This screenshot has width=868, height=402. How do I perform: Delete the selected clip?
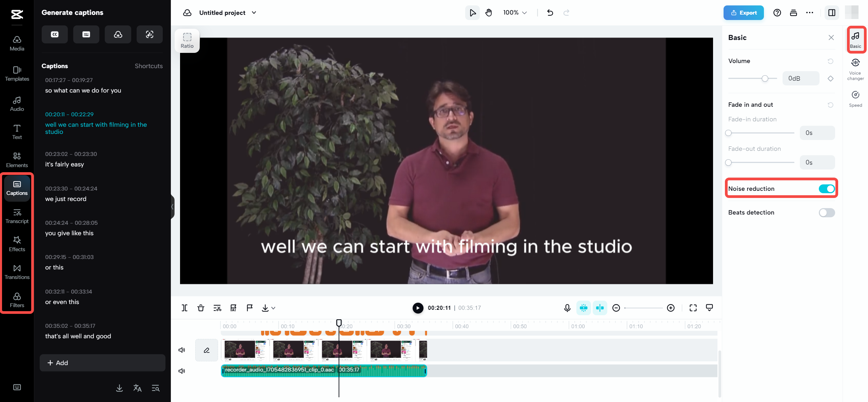(201, 308)
